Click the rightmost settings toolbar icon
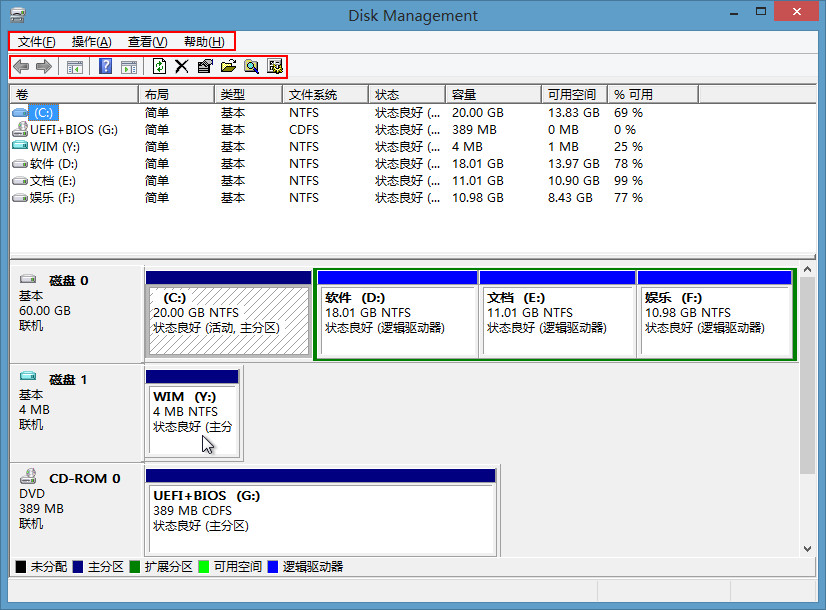826x610 pixels. (274, 67)
